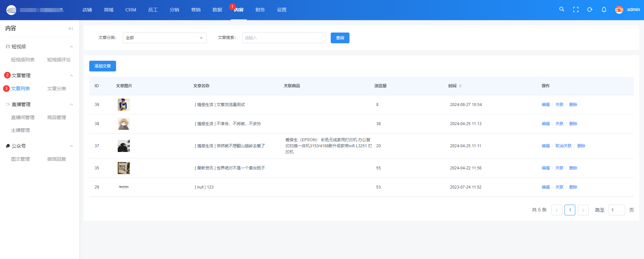Delete article ID 35

(x=573, y=168)
